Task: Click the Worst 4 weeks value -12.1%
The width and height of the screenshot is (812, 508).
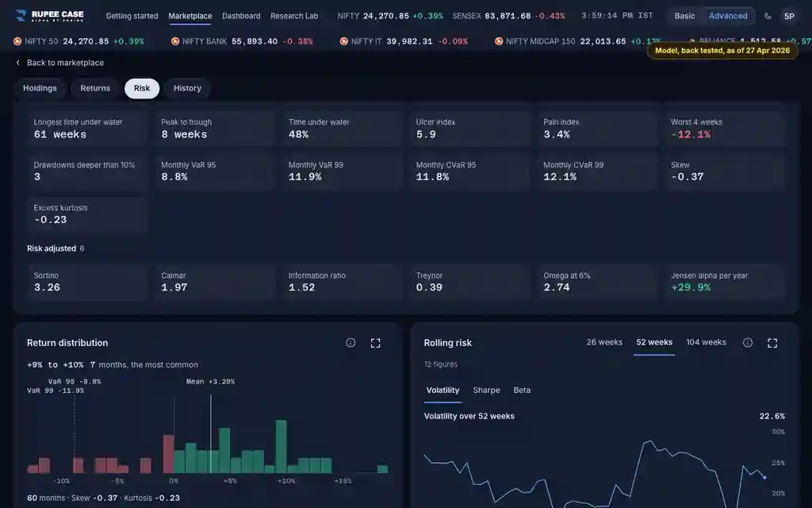Action: click(x=691, y=134)
